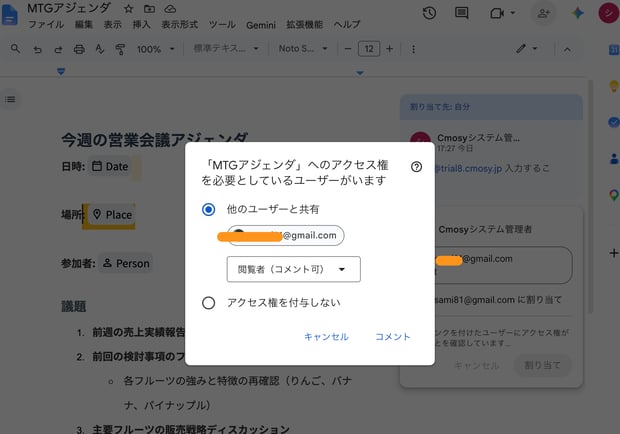The height and width of the screenshot is (434, 620).
Task: Open the three-dot more toolbar options
Action: point(413,49)
